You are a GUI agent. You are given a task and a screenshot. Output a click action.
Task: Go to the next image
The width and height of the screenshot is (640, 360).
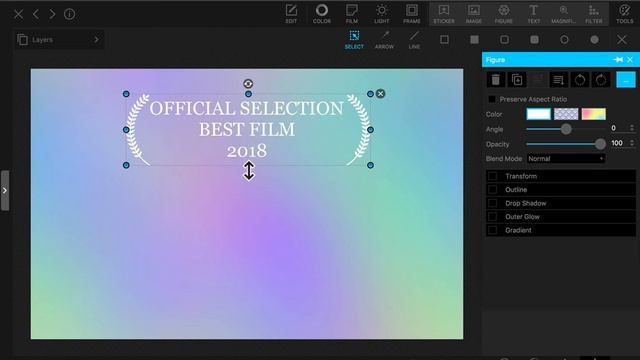click(x=52, y=14)
